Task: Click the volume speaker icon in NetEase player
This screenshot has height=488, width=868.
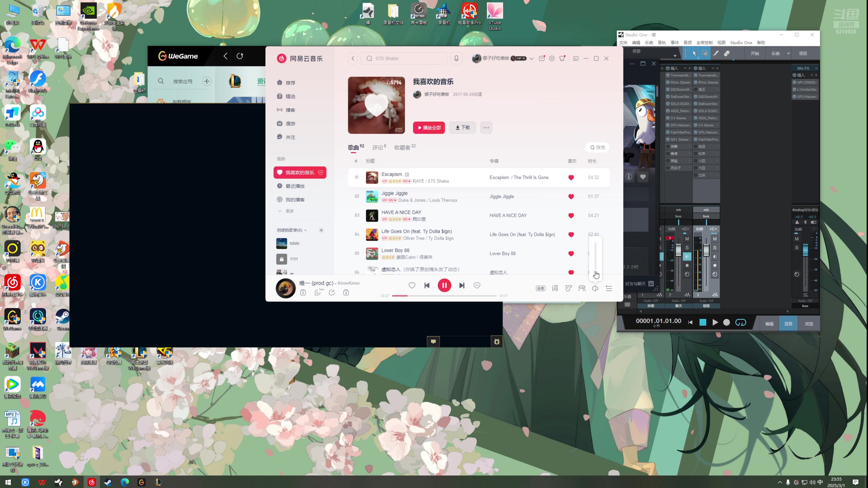Action: (x=595, y=288)
